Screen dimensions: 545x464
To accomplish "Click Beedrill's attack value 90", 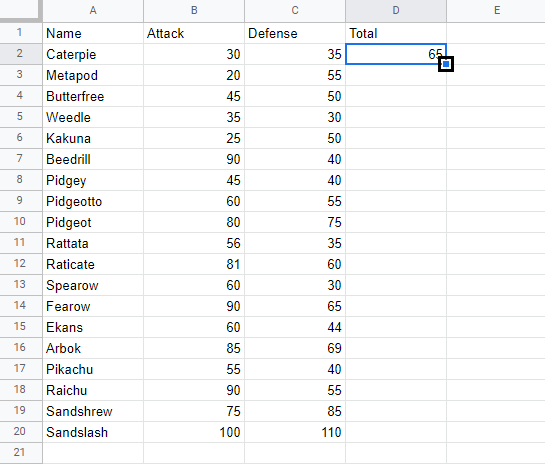I will (194, 159).
